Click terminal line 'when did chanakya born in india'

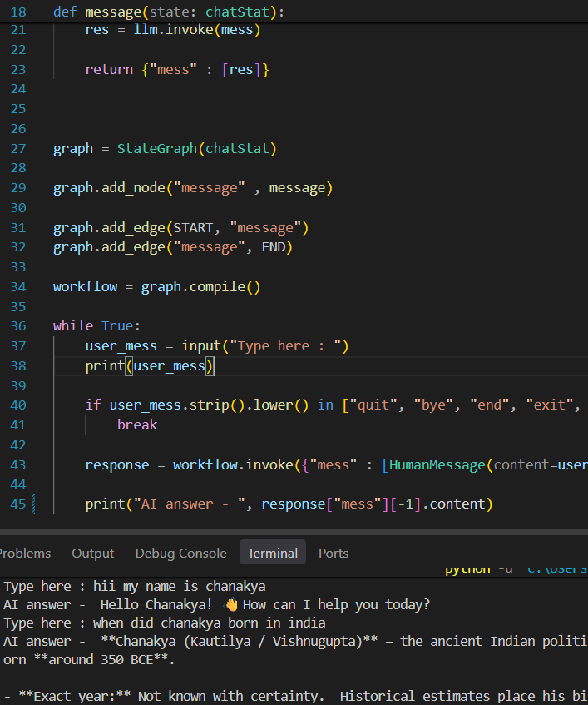(210, 623)
